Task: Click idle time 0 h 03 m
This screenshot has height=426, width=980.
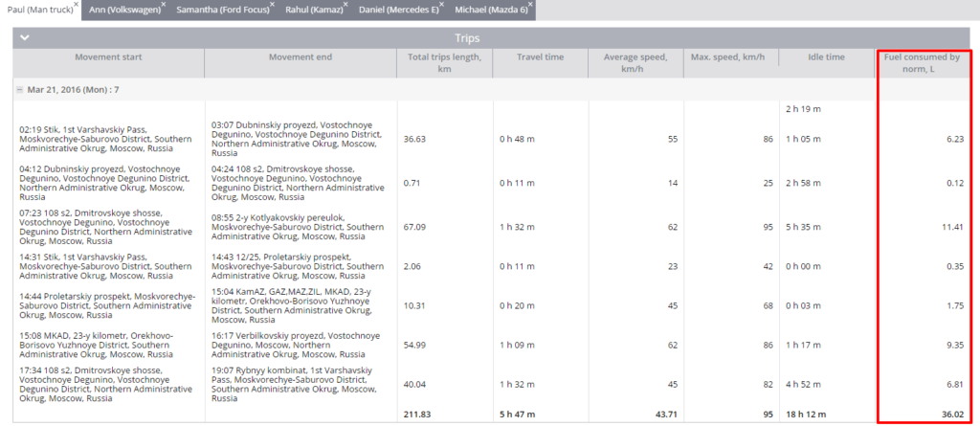Action: click(x=803, y=305)
